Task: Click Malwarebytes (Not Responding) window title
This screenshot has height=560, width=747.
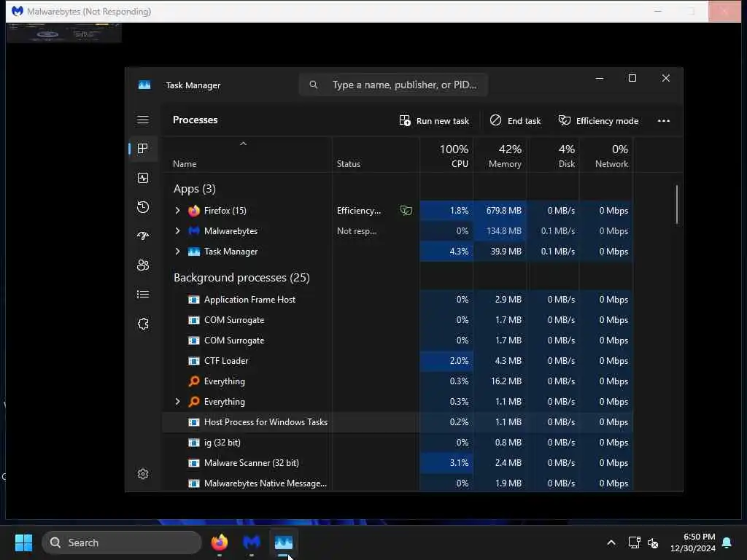Action: point(88,12)
